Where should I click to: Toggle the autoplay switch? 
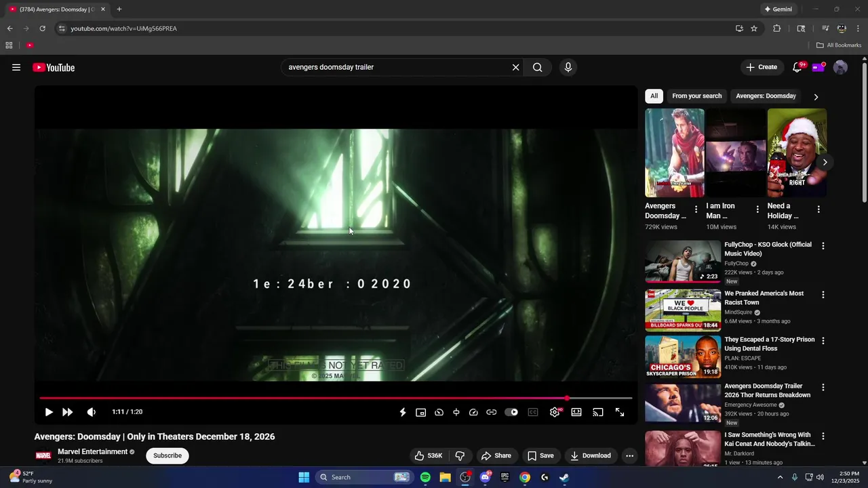512,412
